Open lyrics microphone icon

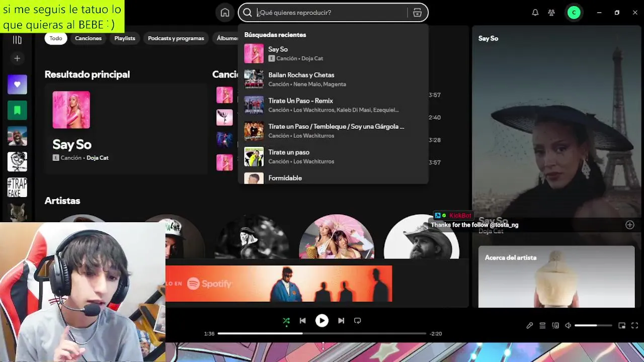[x=529, y=326]
